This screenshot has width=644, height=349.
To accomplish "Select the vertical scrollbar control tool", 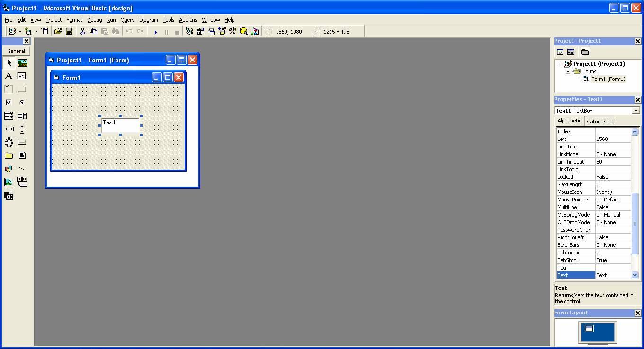I will click(x=22, y=129).
